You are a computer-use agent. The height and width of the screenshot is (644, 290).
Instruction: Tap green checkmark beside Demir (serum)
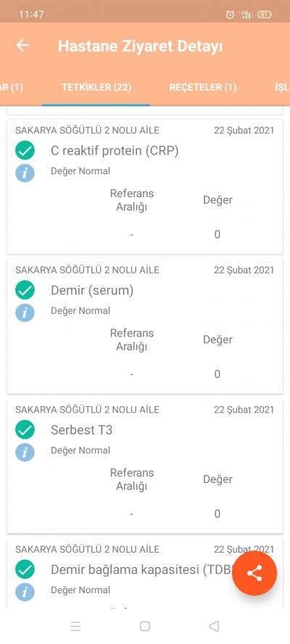[25, 290]
